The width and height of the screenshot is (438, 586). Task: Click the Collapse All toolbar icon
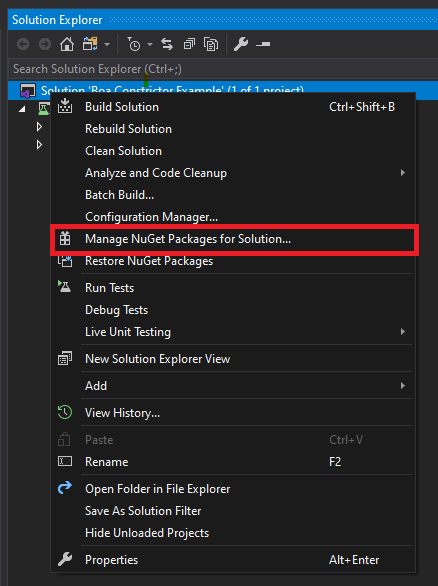[189, 44]
